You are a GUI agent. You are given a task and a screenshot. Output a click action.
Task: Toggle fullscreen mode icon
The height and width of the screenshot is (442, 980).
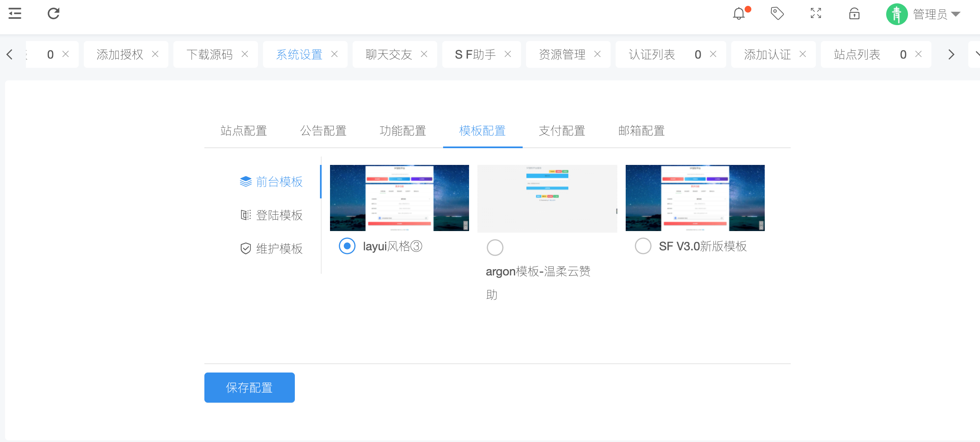point(816,13)
